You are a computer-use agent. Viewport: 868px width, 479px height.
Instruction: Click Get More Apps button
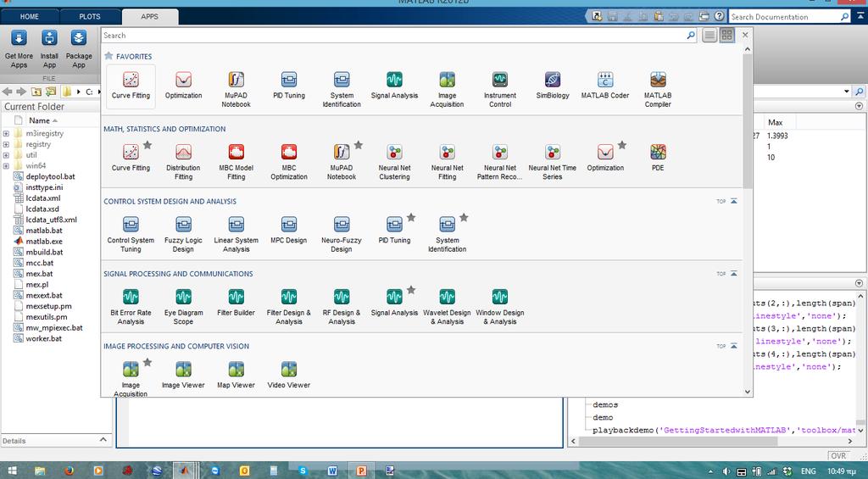[19, 48]
